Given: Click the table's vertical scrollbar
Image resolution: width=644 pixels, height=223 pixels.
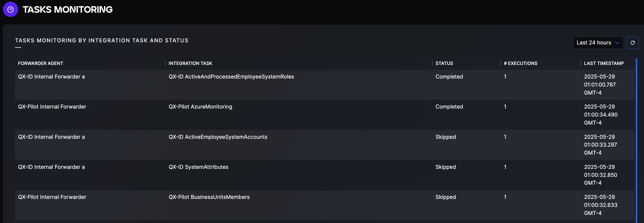Looking at the screenshot, I should point(636,140).
